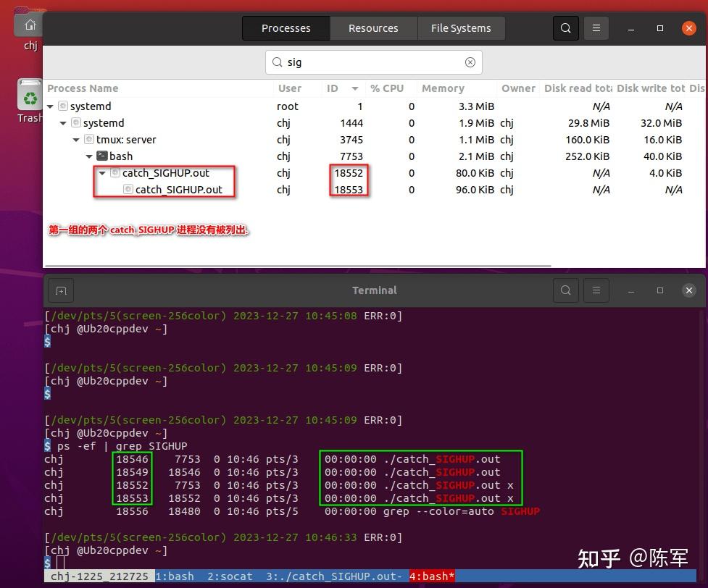The height and width of the screenshot is (588, 708).
Task: Open the Terminal hamburger menu
Action: [x=596, y=290]
